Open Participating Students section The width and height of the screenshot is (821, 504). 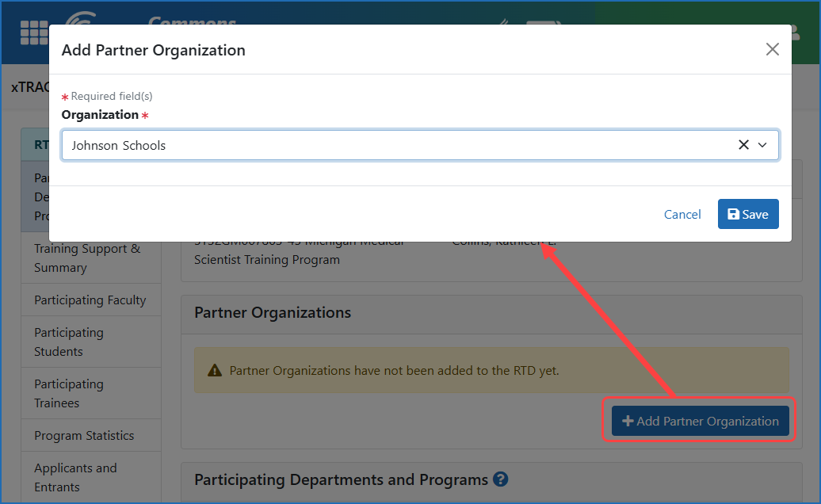pyautogui.click(x=91, y=342)
